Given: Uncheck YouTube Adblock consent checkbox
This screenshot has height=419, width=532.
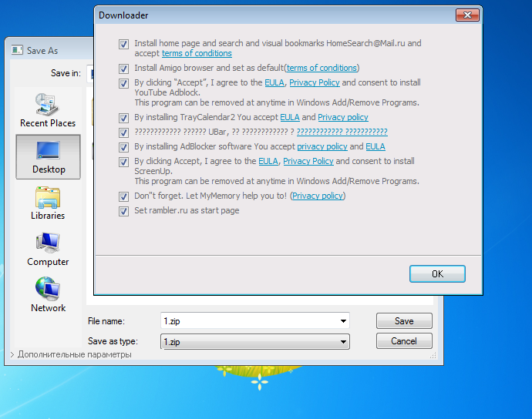Looking at the screenshot, I should (x=123, y=83).
